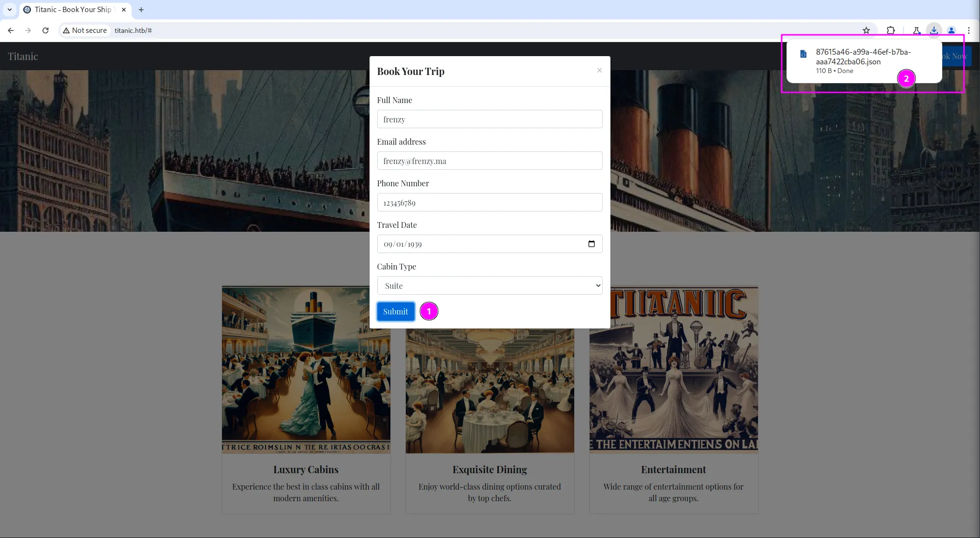
Task: Click the Cabin Type label
Action: pos(397,267)
